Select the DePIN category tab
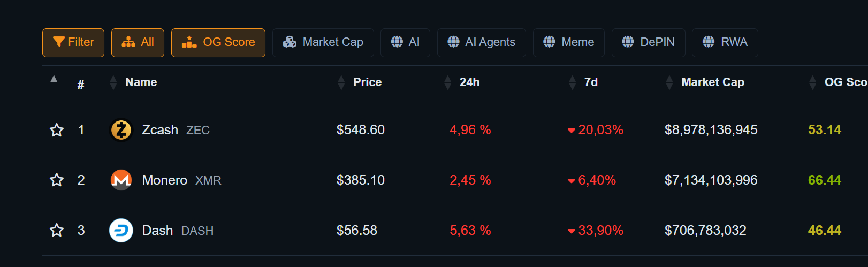Viewport: 868px width, 267px height. [649, 42]
